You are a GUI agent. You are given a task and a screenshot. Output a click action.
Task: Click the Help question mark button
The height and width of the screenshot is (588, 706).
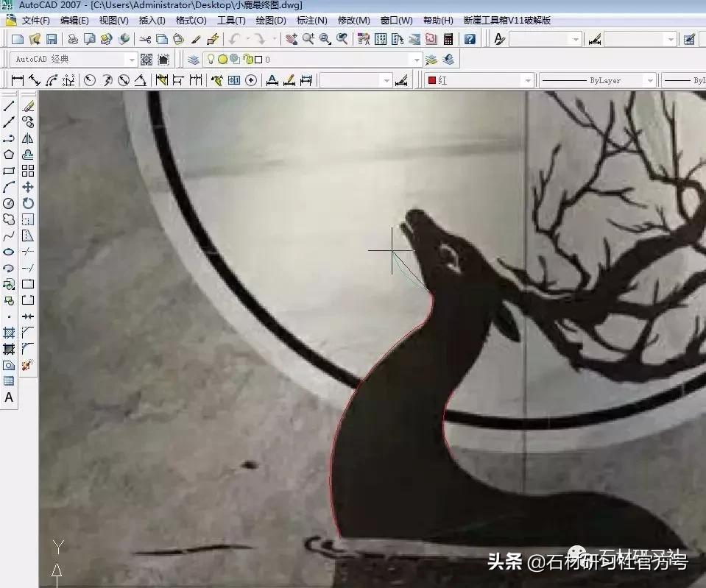click(469, 38)
